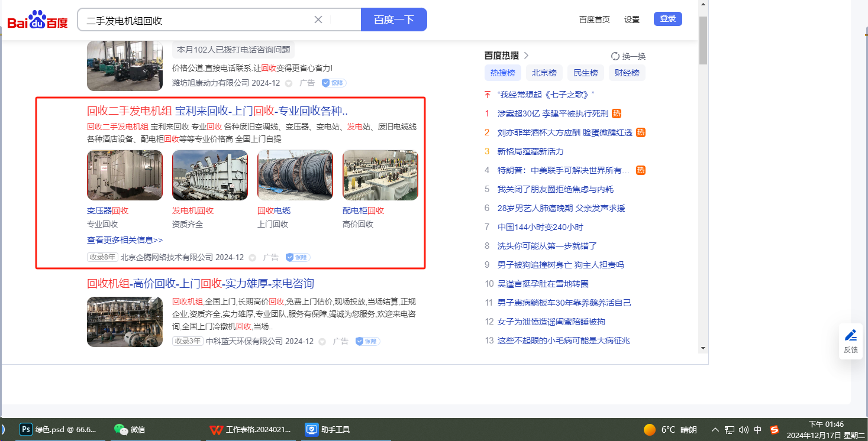Click the 保障 badge for 潍坊旭康动力有限公司

[334, 83]
